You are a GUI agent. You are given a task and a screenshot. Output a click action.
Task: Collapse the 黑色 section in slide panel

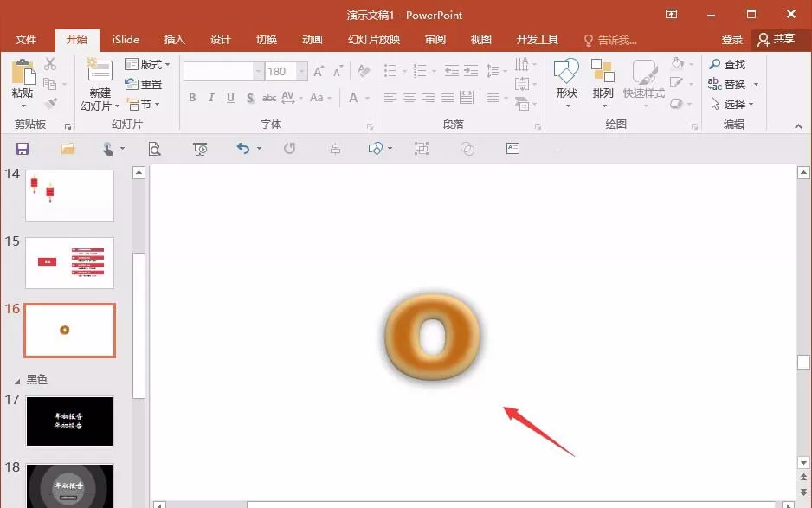tap(17, 381)
